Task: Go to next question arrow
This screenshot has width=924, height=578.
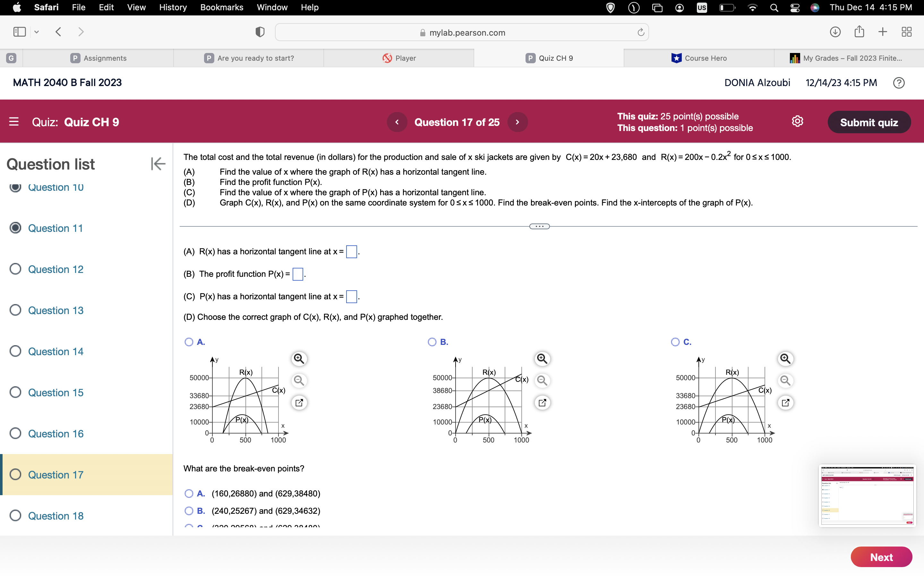Action: point(518,122)
